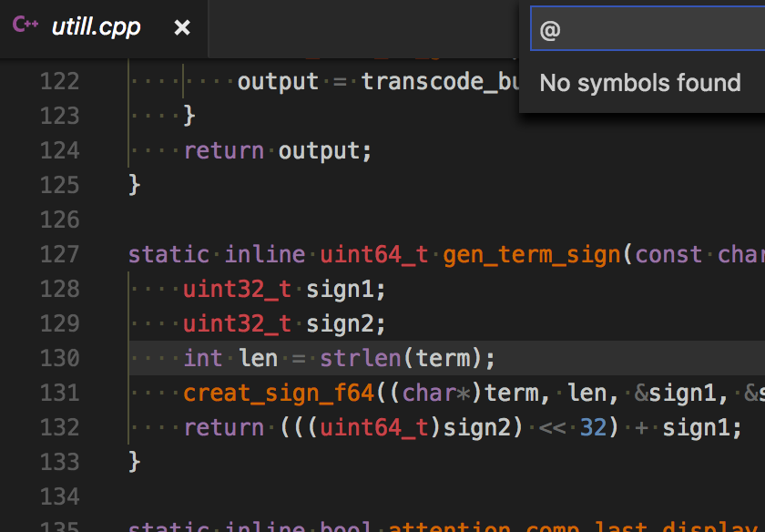Click line number 130 in the gutter
765x532 pixels.
(59, 358)
